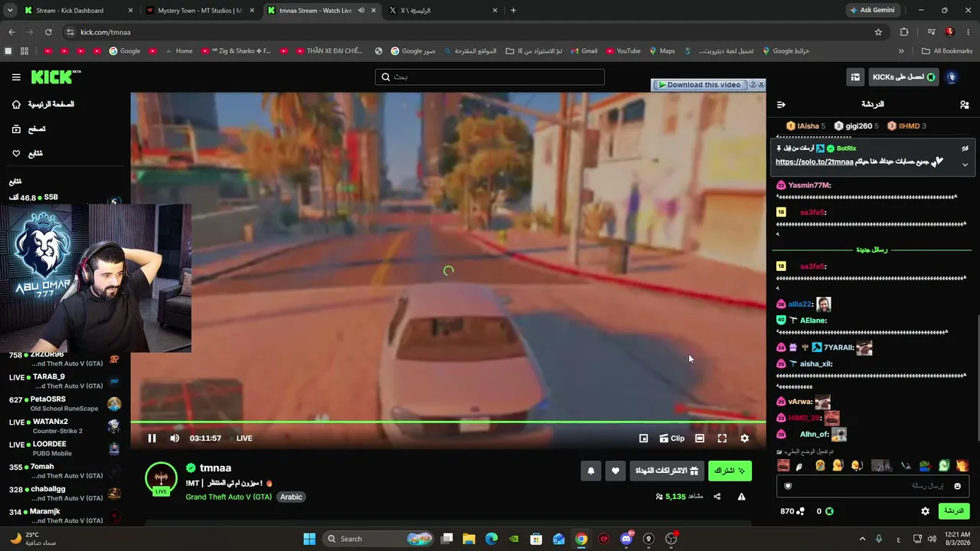Viewport: 980px width, 551px height.
Task: Open picture-in-picture mini player
Action: [644, 439]
